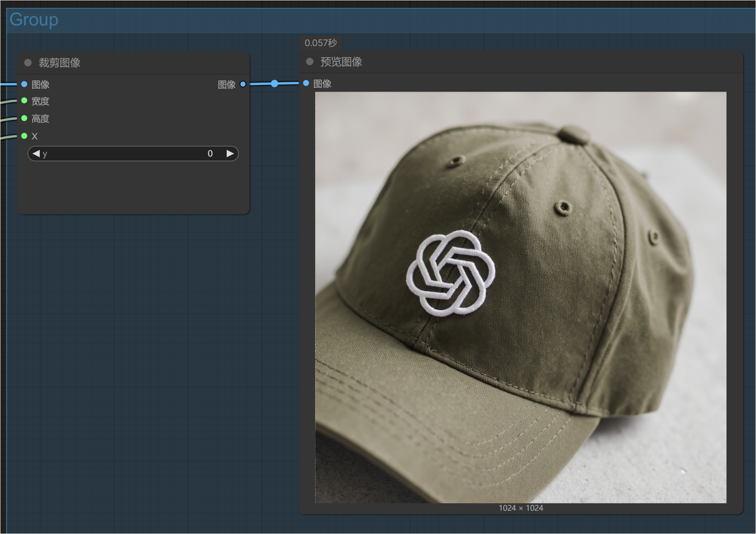Click the Group title label
The width and height of the screenshot is (756, 534).
34,20
